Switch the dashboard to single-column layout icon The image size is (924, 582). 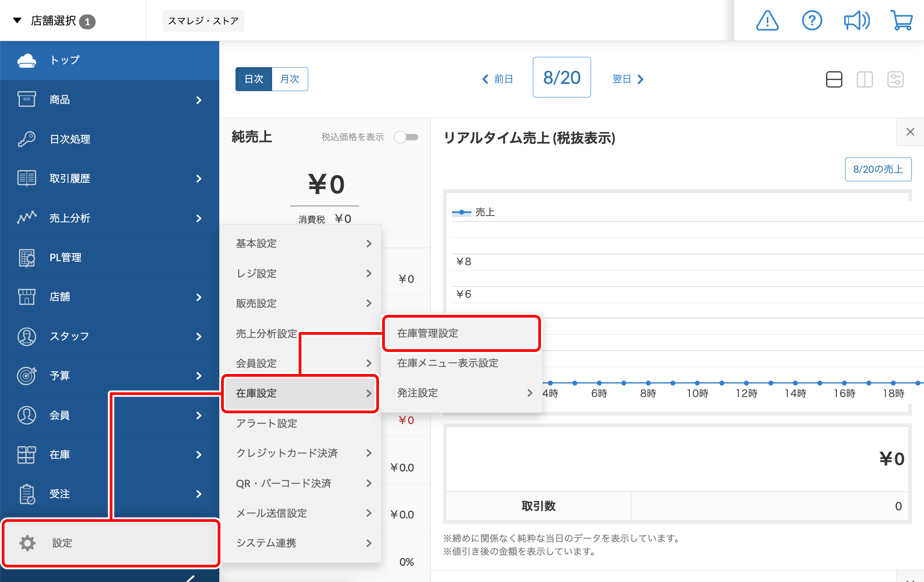point(834,79)
